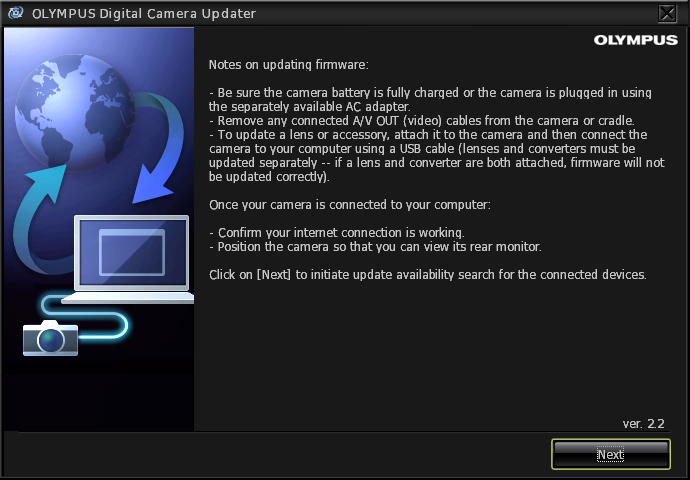Image resolution: width=690 pixels, height=480 pixels.
Task: Click "Confirm your internet connection is working." line
Action: click(x=337, y=233)
